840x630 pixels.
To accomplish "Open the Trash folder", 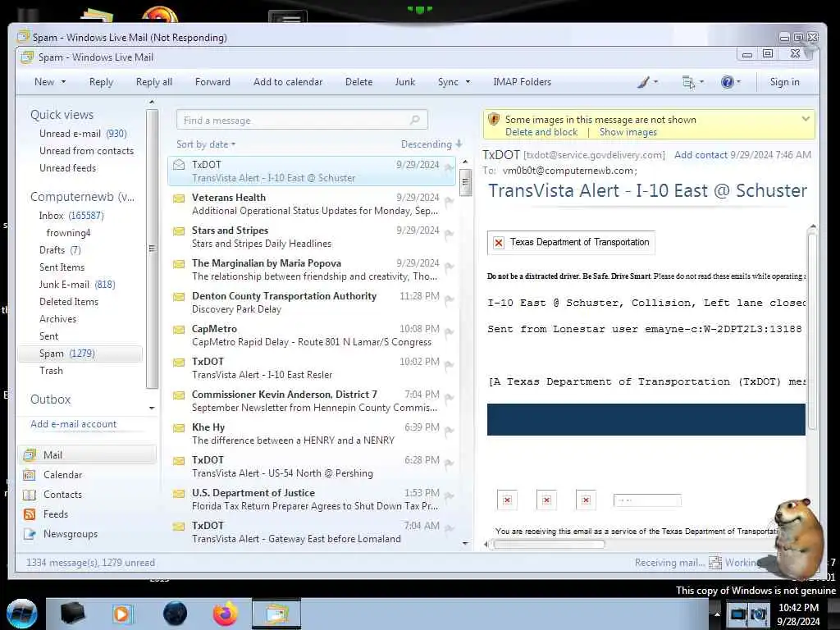I will point(51,371).
